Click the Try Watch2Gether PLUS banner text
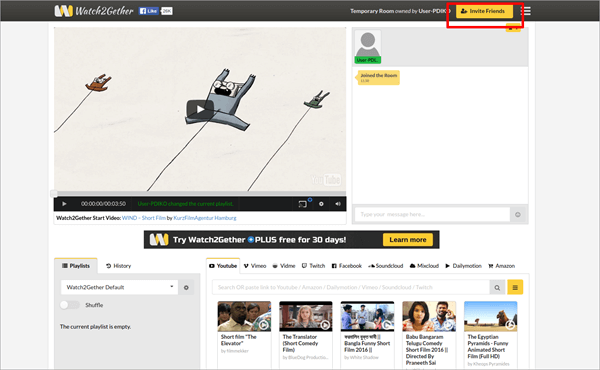This screenshot has height=370, width=600. [x=259, y=240]
